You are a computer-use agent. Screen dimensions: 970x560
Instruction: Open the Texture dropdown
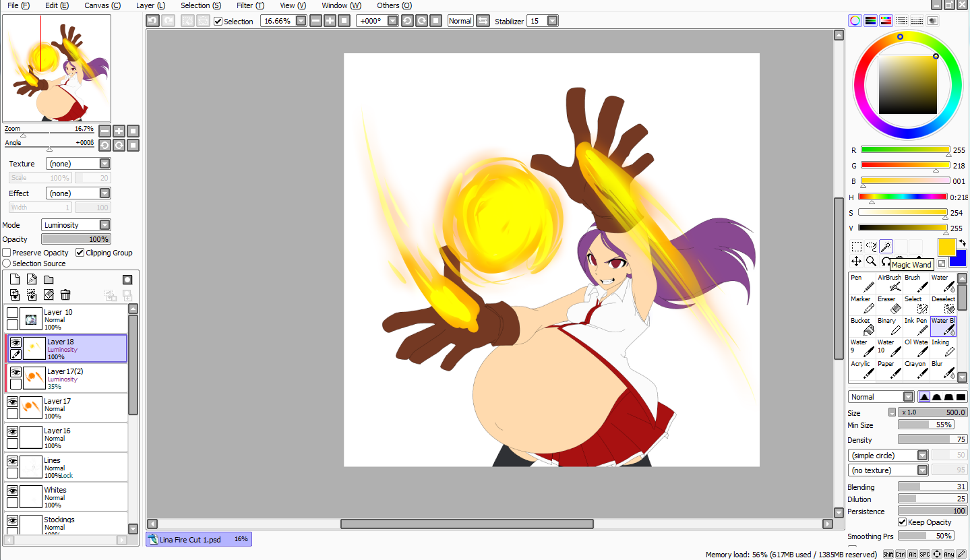coord(104,164)
